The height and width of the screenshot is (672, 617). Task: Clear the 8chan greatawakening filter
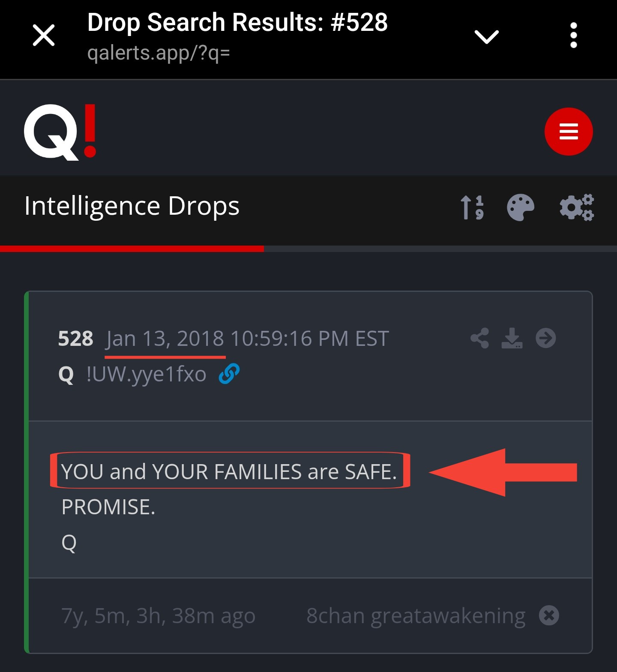[549, 616]
